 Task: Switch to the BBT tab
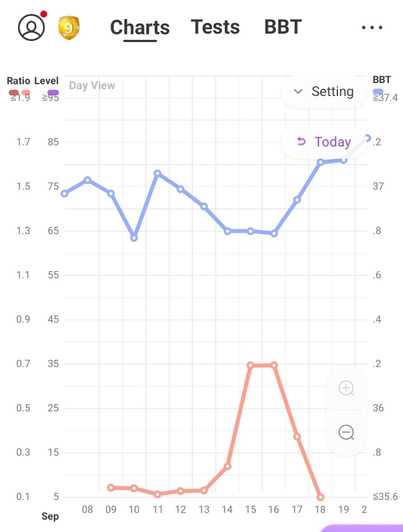point(282,27)
